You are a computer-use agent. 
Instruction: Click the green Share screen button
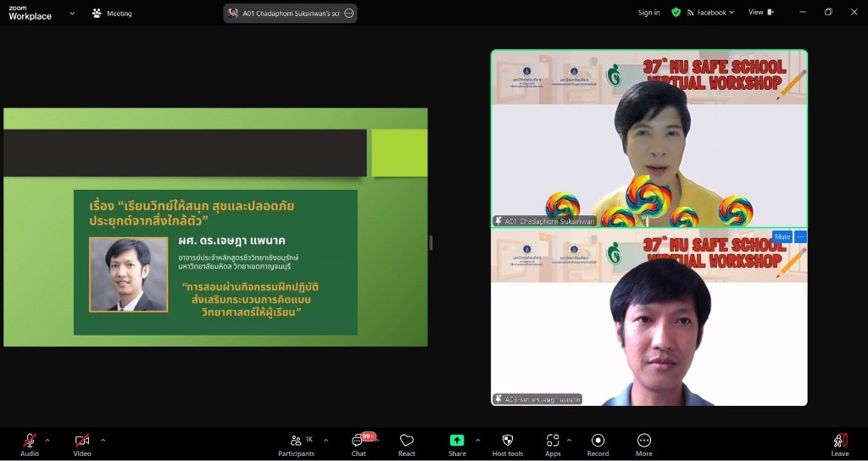[x=457, y=445]
